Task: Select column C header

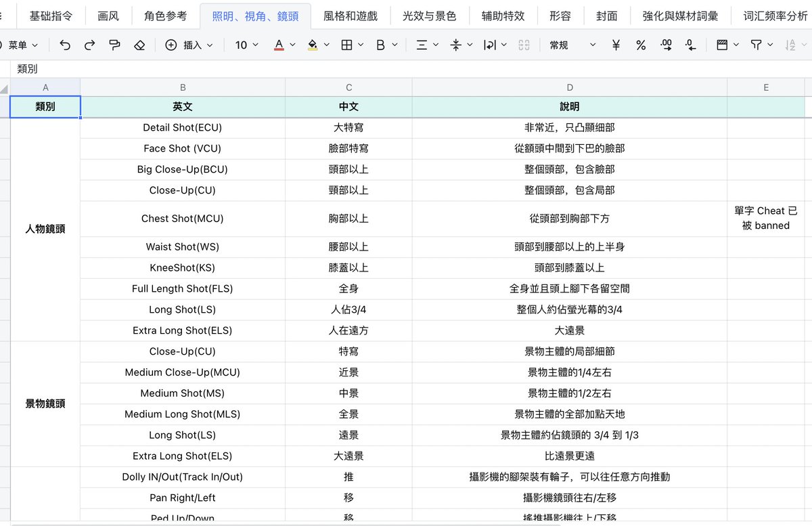Action: pos(348,87)
